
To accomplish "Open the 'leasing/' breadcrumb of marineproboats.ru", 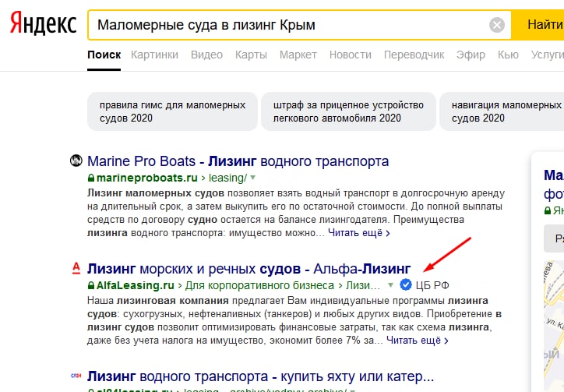I will tap(227, 178).
